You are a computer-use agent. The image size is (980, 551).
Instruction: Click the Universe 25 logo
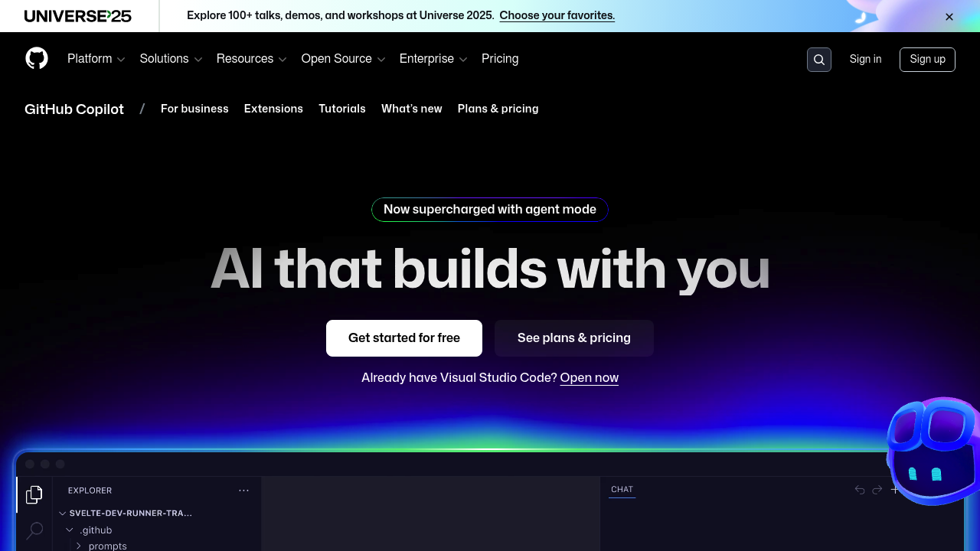78,16
